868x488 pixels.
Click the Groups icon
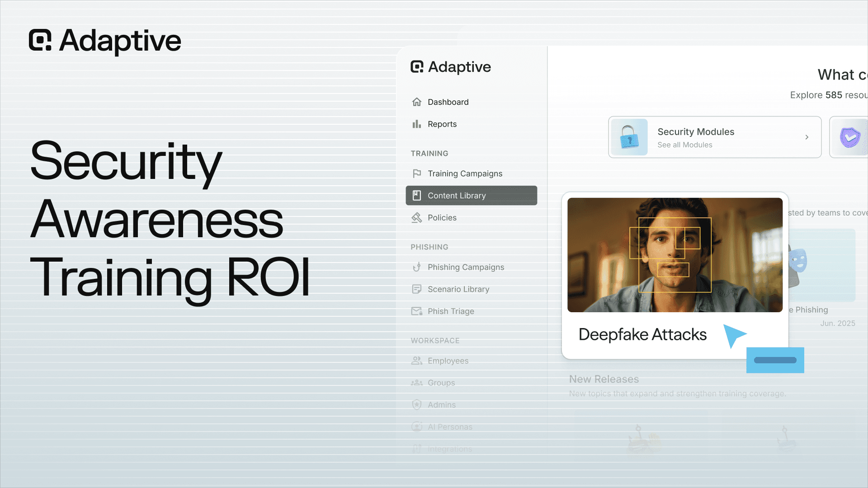click(x=417, y=383)
